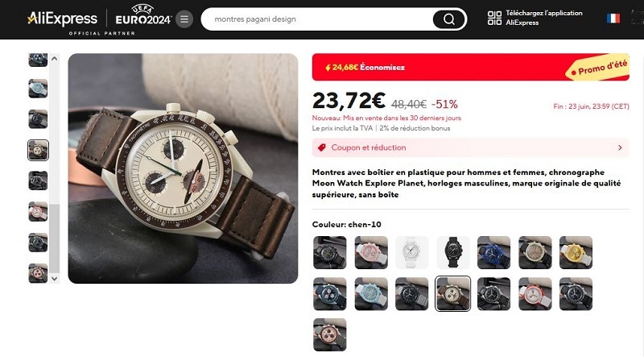Choose the dark blue watch color variant
The image size is (644, 357).
(493, 252)
